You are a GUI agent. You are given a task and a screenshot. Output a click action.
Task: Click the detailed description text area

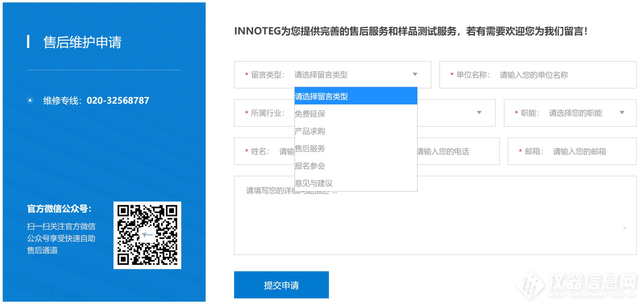pos(435,215)
